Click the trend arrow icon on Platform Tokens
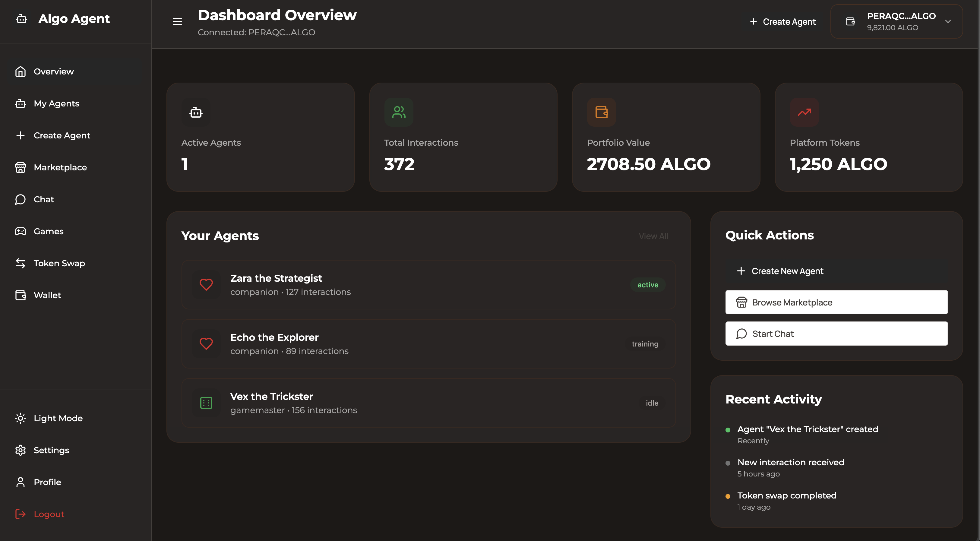This screenshot has width=980, height=541. tap(804, 112)
